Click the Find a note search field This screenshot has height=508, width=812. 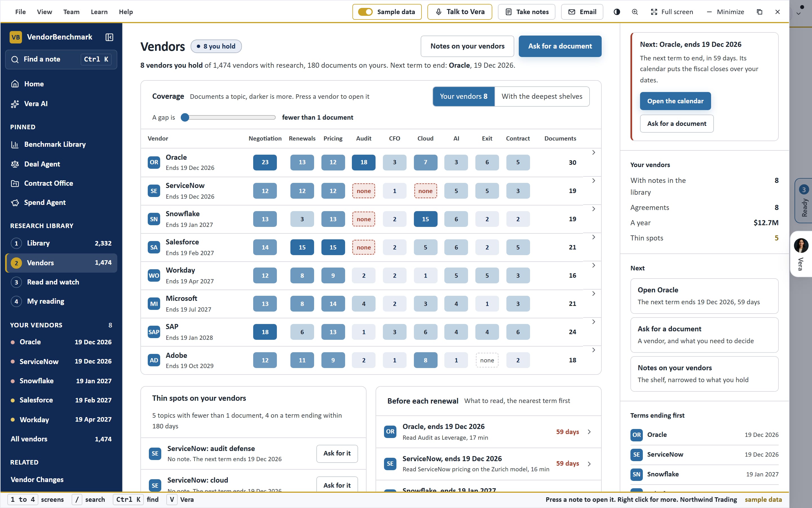coord(61,60)
